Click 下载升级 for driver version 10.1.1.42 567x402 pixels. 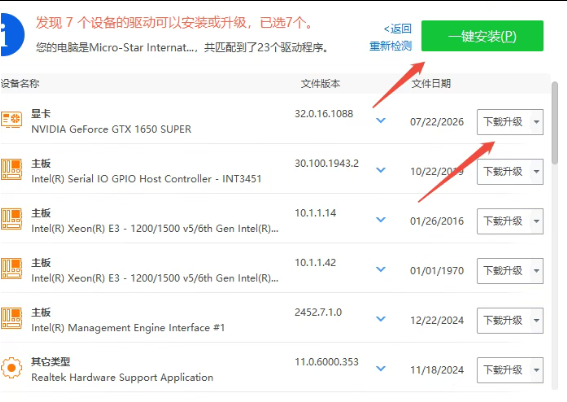point(503,271)
